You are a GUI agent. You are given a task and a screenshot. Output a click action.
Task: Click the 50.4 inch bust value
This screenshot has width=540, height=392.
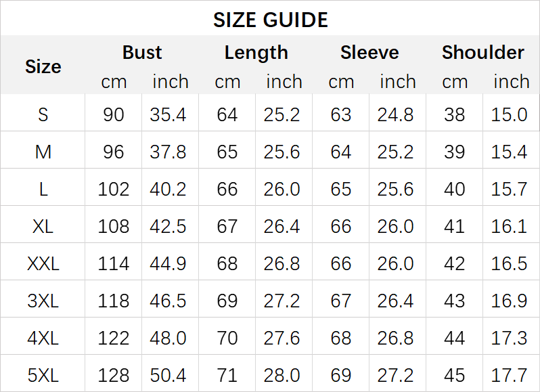pyautogui.click(x=168, y=375)
